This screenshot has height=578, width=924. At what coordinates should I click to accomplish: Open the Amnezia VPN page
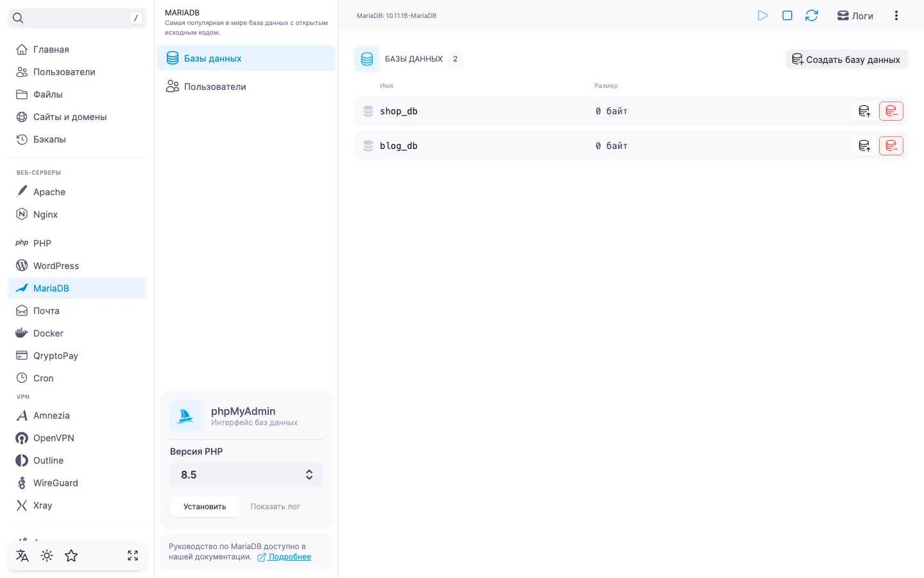pos(77,416)
